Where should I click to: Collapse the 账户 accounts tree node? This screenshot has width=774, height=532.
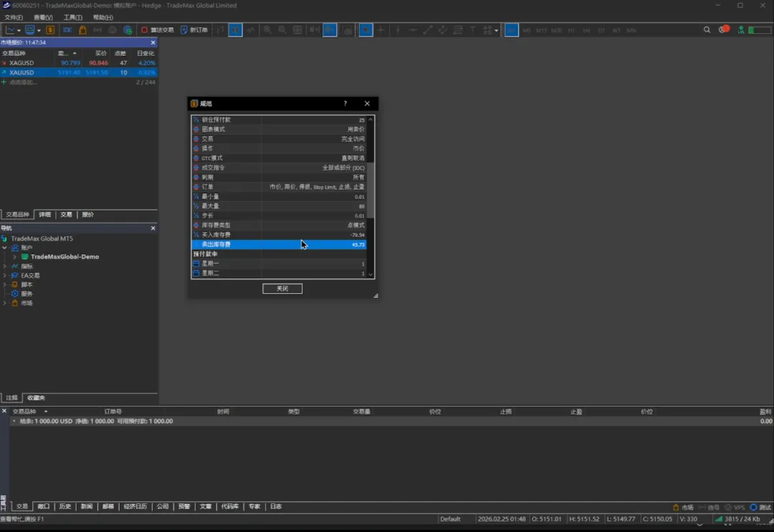click(x=5, y=248)
